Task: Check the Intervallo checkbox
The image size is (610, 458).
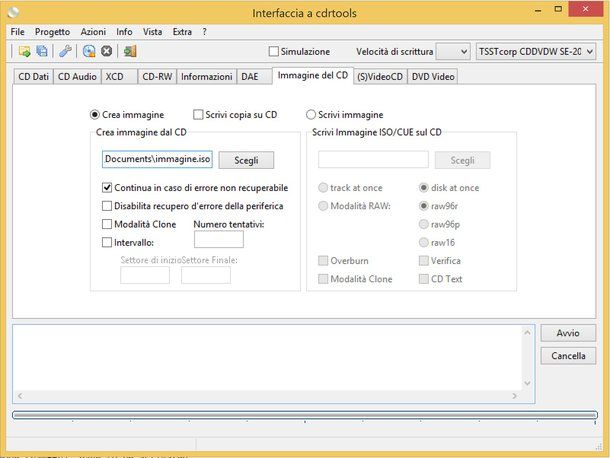Action: coord(107,242)
